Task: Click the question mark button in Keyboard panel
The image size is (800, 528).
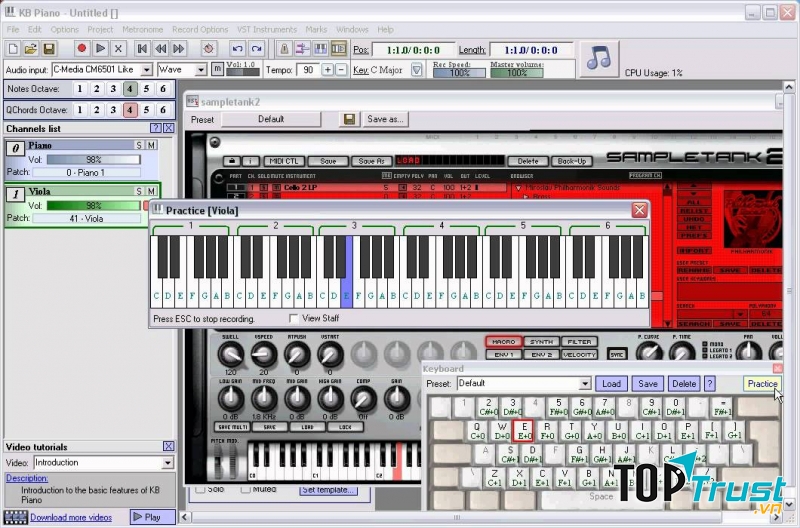Action: coord(710,384)
